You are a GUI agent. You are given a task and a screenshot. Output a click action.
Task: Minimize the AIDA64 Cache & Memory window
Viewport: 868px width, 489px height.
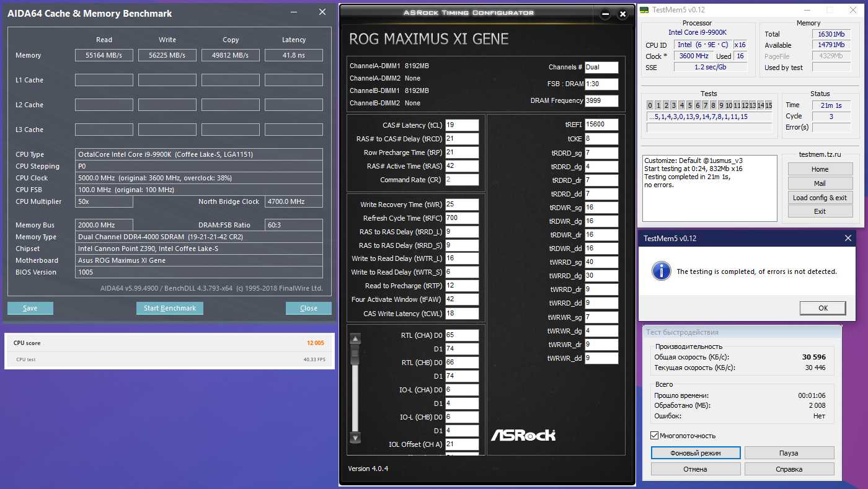click(x=293, y=12)
